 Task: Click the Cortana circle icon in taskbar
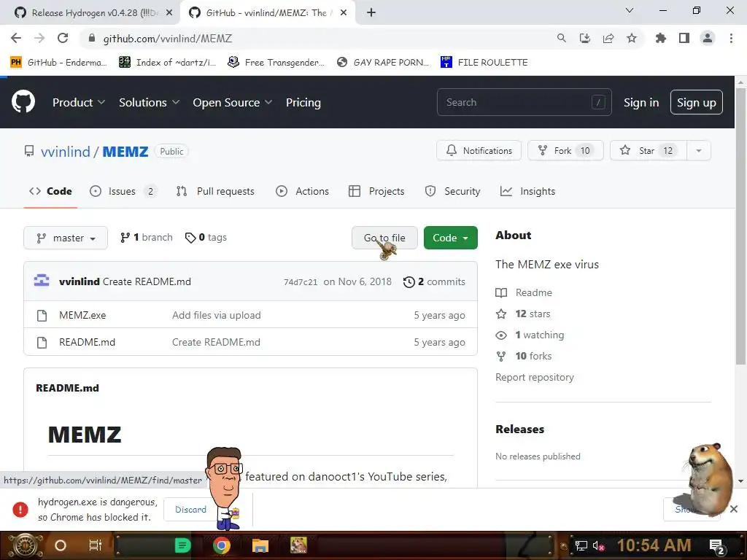point(60,545)
